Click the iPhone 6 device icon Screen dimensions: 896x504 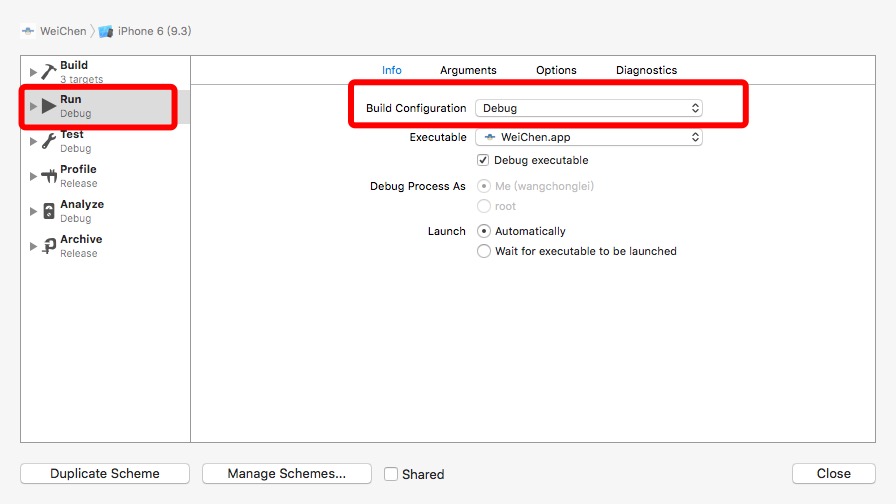click(x=107, y=31)
